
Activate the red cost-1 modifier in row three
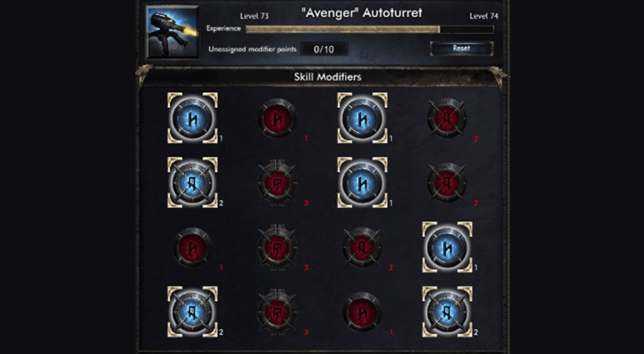(192, 247)
